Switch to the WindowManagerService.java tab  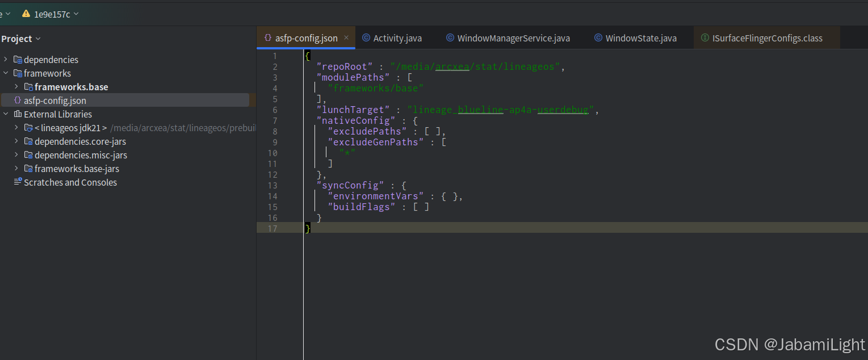coord(508,38)
